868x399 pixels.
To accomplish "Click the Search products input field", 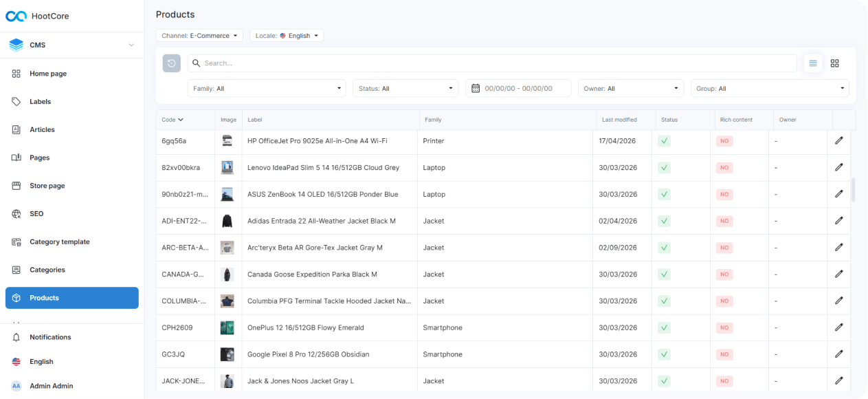I will [x=493, y=63].
